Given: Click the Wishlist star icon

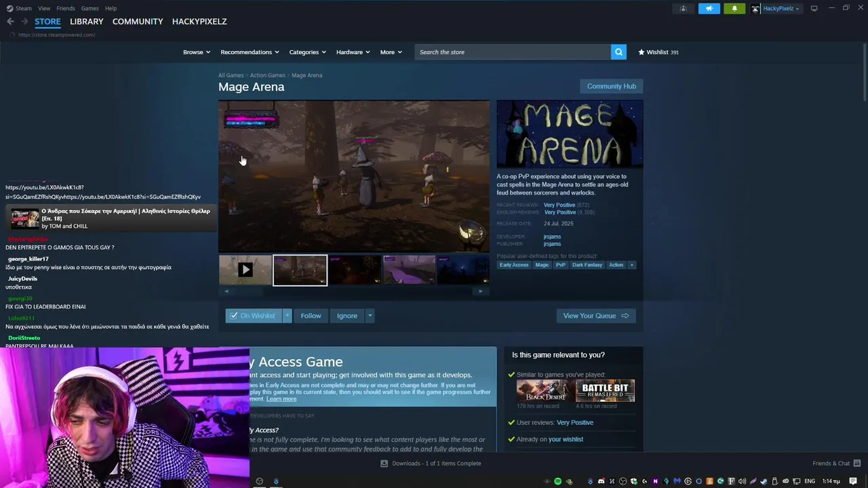Looking at the screenshot, I should click(641, 52).
